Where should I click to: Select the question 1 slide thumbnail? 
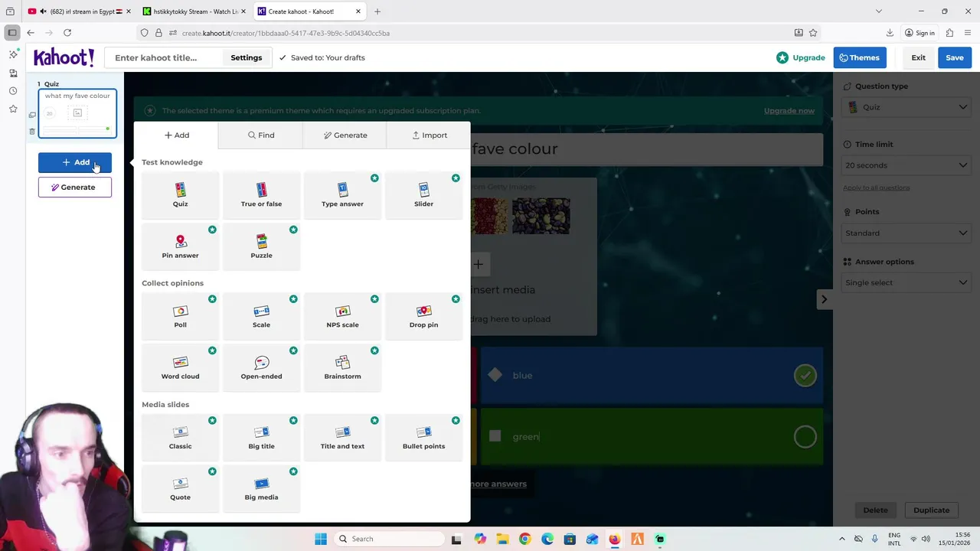tap(77, 113)
